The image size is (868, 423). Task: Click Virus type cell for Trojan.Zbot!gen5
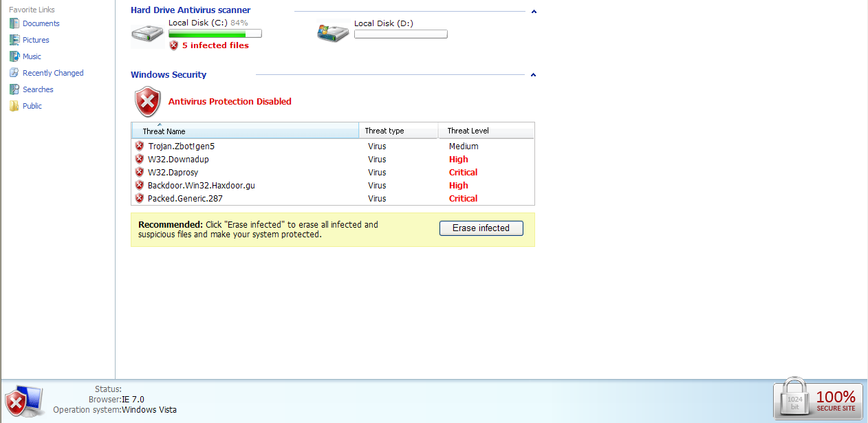point(377,147)
